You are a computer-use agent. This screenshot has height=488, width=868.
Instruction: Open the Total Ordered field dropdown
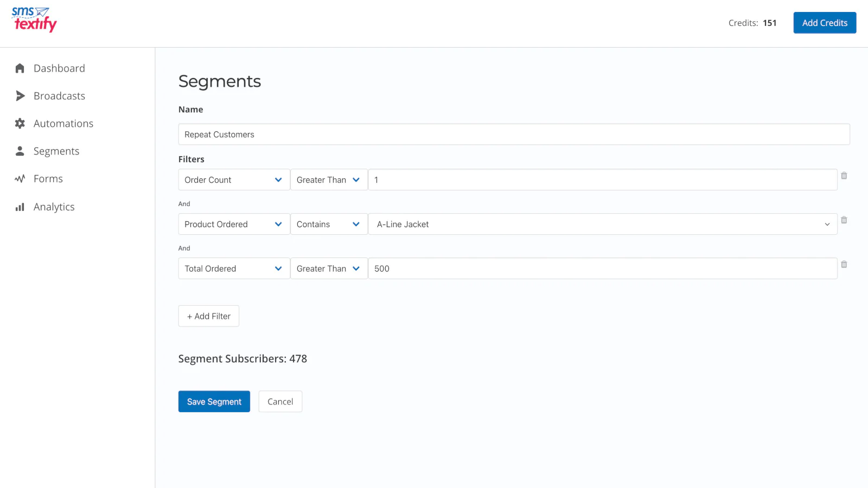pyautogui.click(x=234, y=269)
